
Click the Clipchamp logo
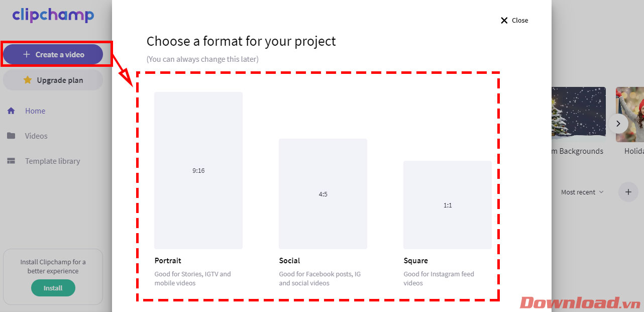point(53,15)
